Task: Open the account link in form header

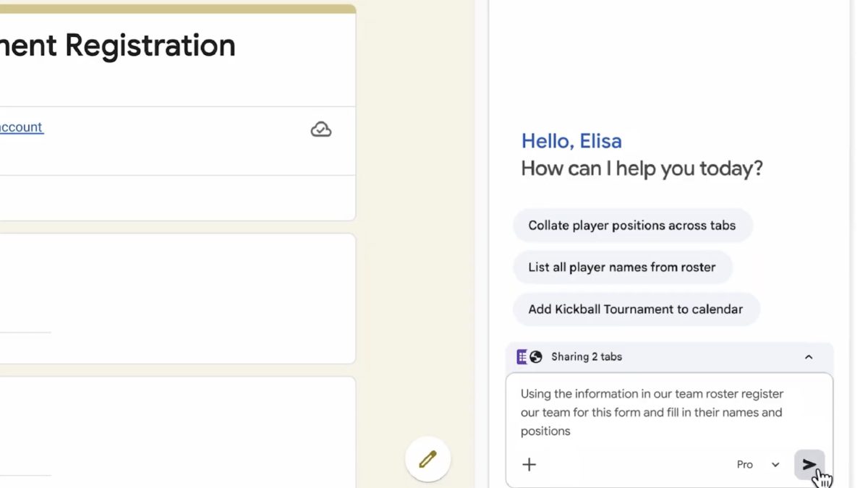Action: point(22,127)
